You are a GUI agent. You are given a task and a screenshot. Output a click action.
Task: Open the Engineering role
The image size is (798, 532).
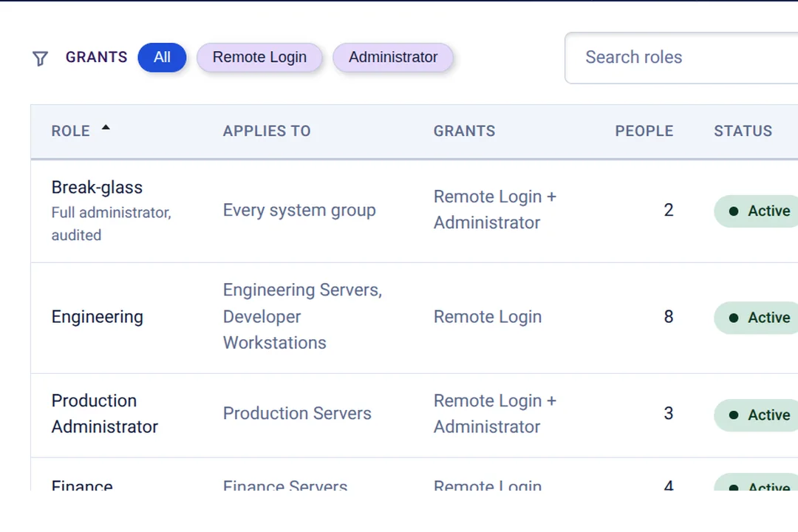coord(98,317)
